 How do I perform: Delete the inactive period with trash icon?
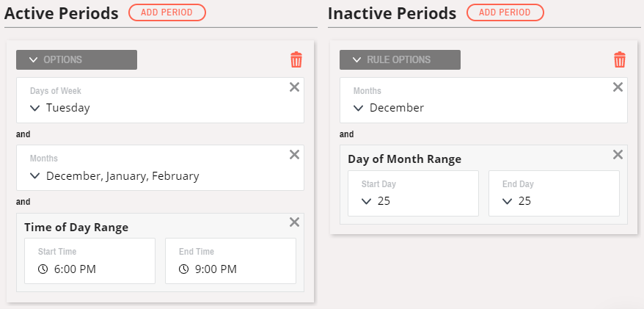(x=620, y=59)
